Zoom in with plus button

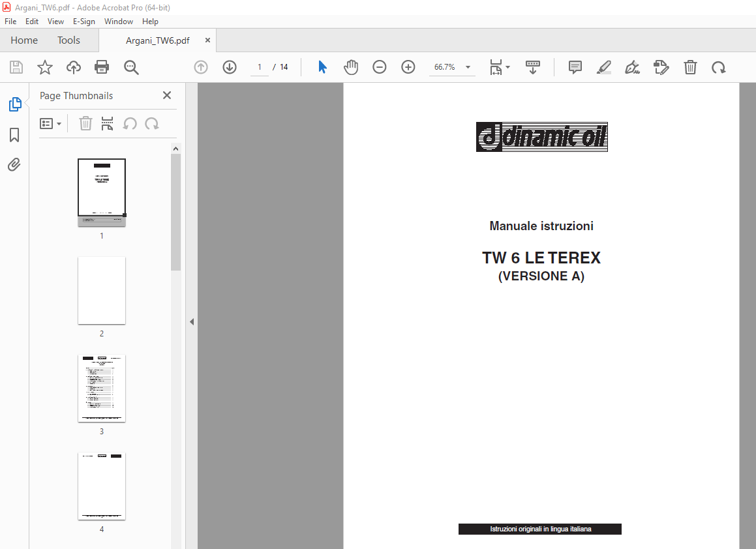[408, 67]
